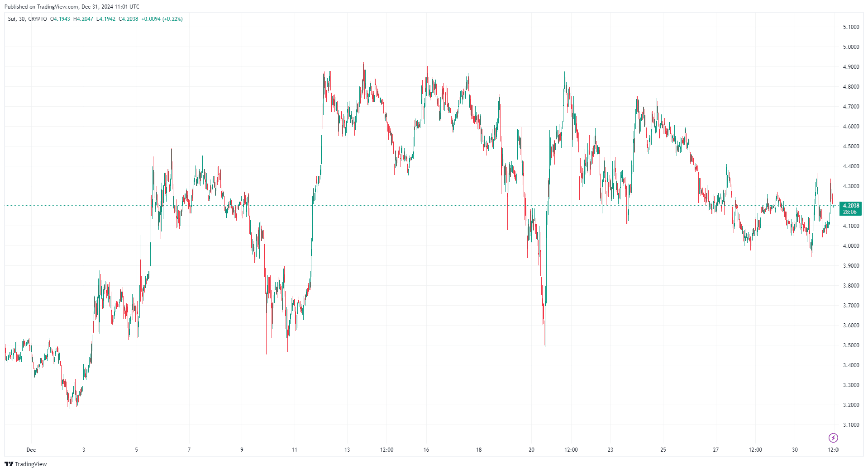Click the high value H4.2047
868x472 pixels.
click(83, 19)
